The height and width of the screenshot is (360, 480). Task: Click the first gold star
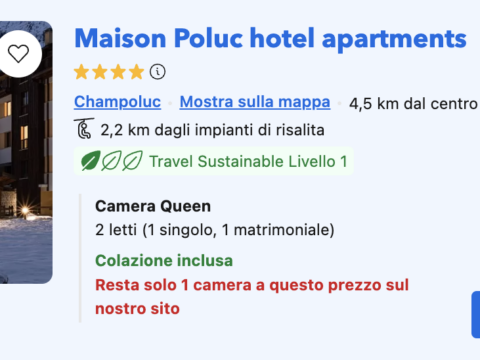(x=82, y=72)
